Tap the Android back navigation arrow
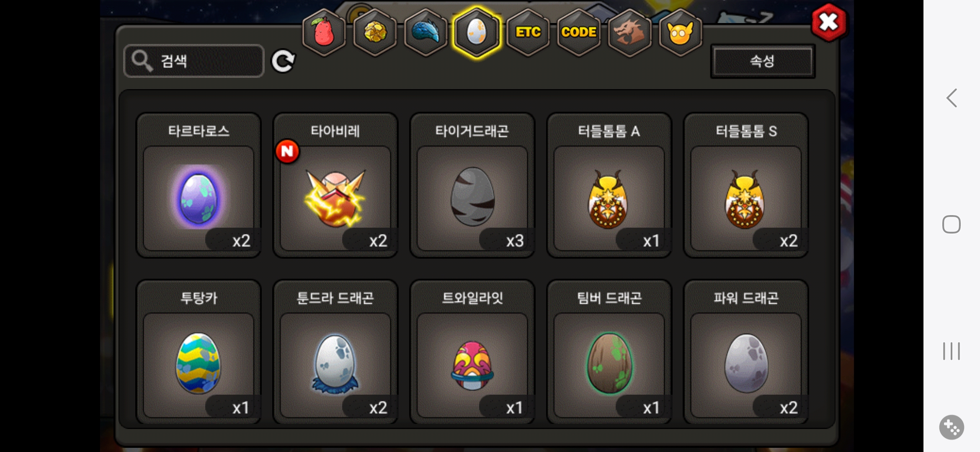Image resolution: width=980 pixels, height=452 pixels. click(952, 98)
